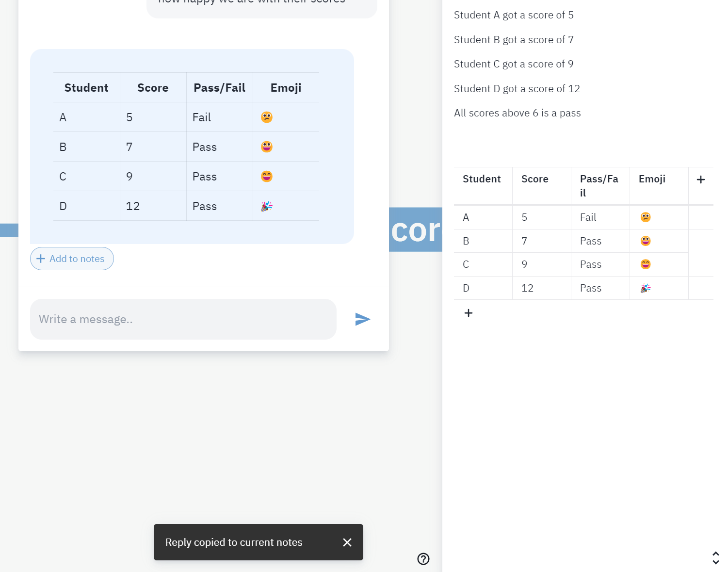The image size is (728, 572).
Task: Click the up arrow of the notes stepper
Action: pos(716,554)
